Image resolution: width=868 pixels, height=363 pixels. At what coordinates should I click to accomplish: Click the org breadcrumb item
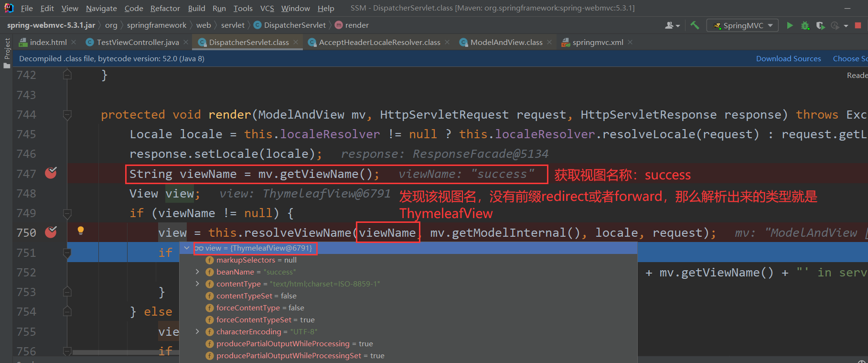(111, 25)
